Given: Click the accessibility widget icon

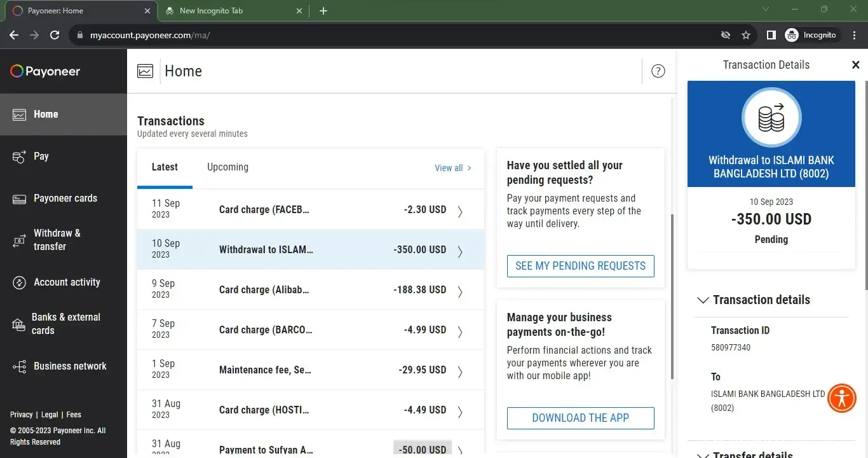Looking at the screenshot, I should 843,398.
